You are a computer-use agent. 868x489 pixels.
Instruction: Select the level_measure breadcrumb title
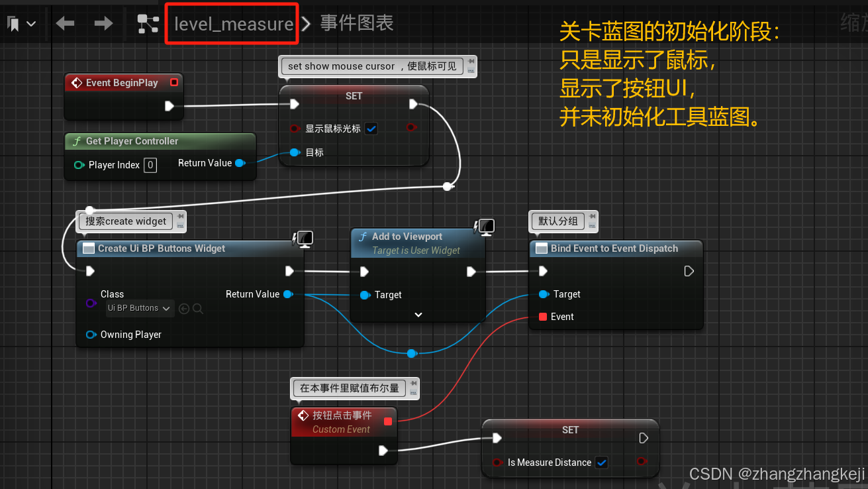pyautogui.click(x=231, y=24)
